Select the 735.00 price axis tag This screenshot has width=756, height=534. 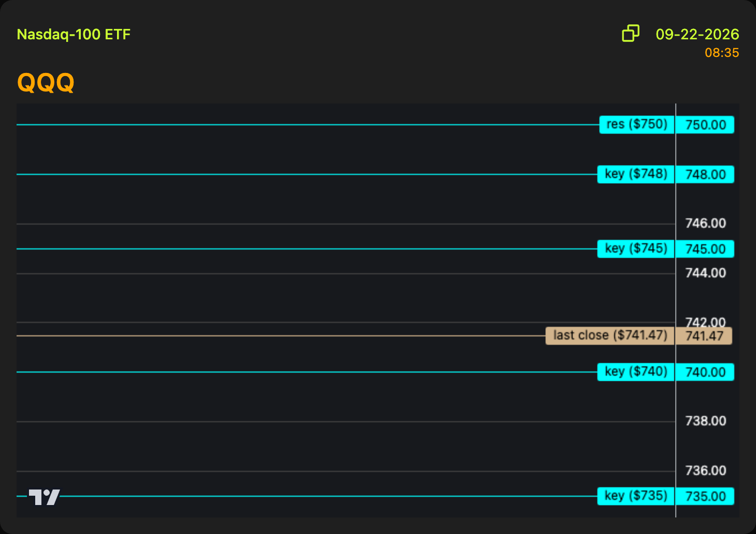705,496
